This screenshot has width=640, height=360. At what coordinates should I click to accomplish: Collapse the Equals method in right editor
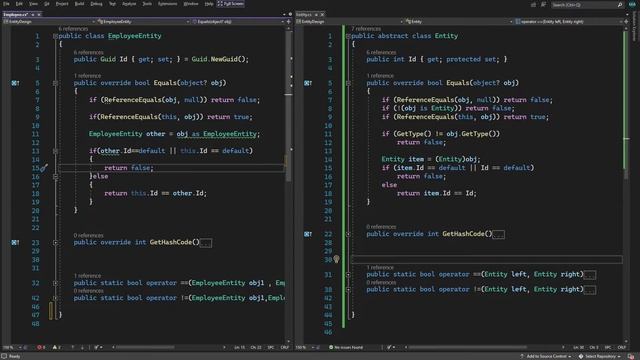(348, 83)
